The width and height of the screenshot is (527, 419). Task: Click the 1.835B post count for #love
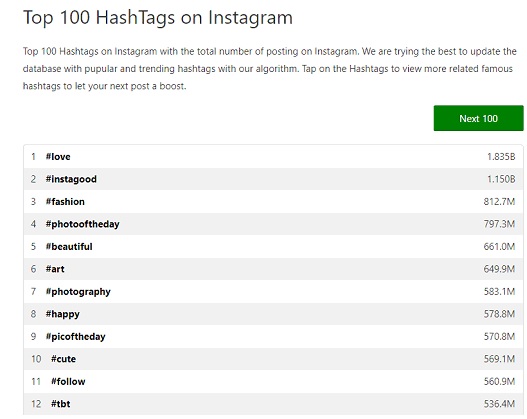coord(501,157)
